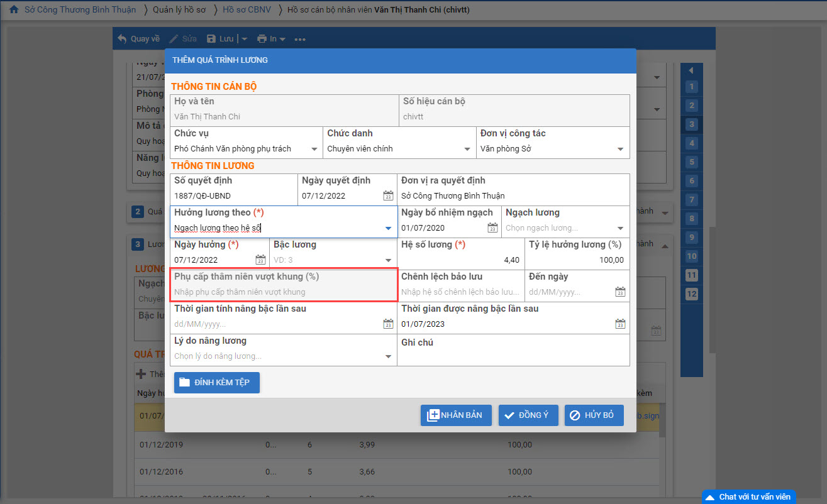Open calendar picker for Ngày quyết định
The width and height of the screenshot is (827, 504).
click(388, 196)
